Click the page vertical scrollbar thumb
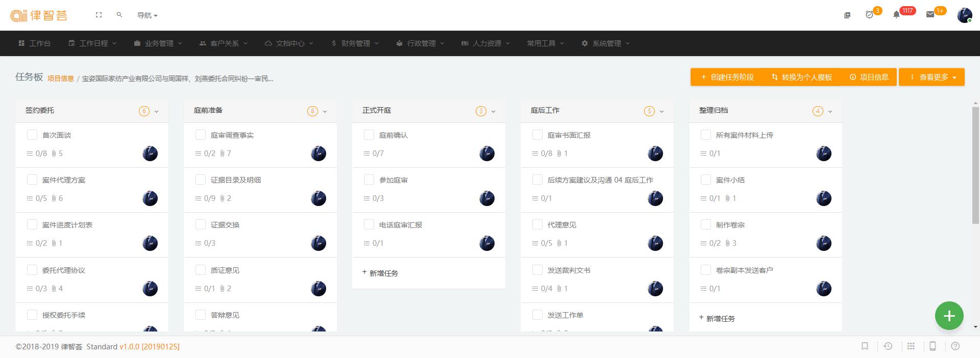 tap(975, 163)
